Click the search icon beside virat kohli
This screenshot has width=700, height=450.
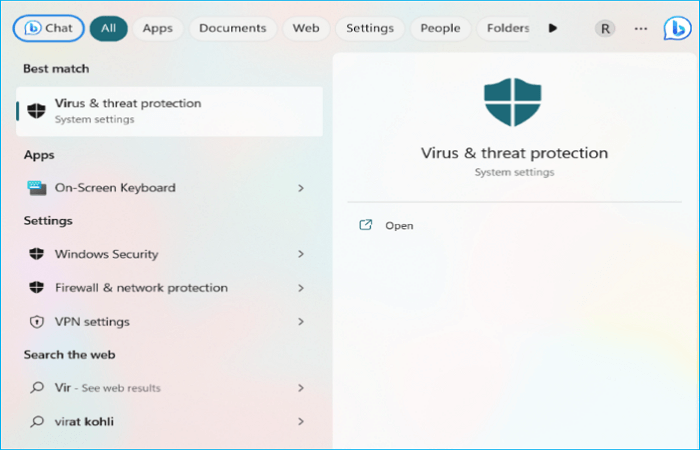pos(37,421)
